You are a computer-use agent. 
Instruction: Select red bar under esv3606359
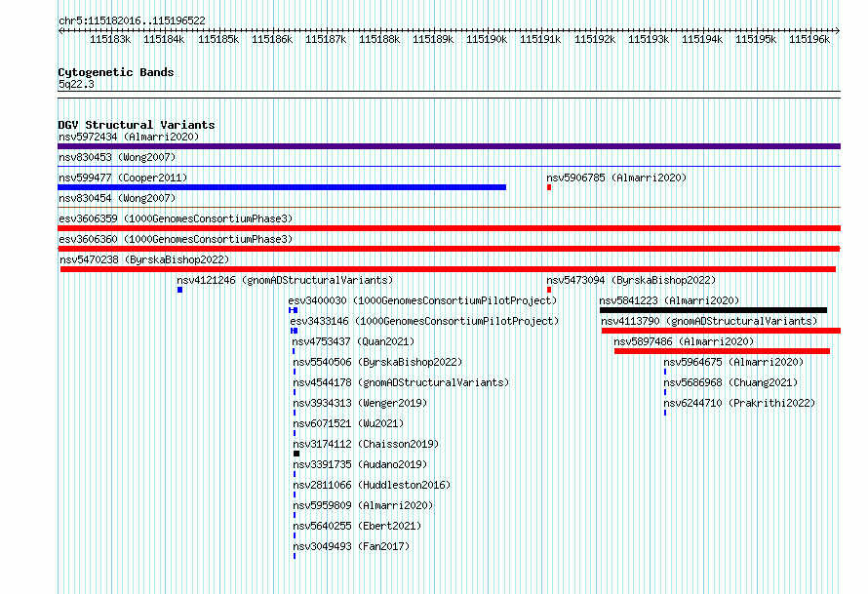[x=449, y=228]
